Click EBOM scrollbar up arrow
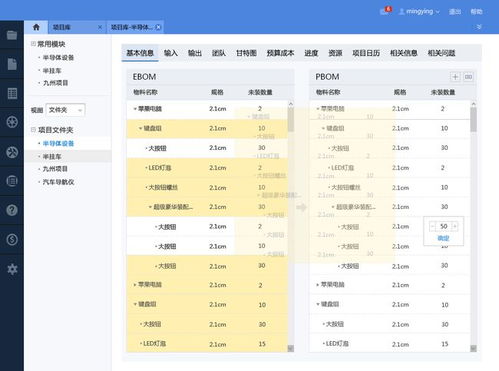The height and width of the screenshot is (371, 499). click(x=291, y=104)
